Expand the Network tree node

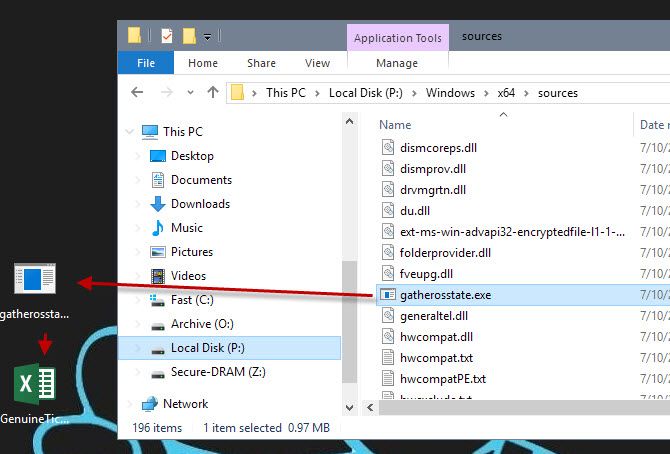coord(130,404)
